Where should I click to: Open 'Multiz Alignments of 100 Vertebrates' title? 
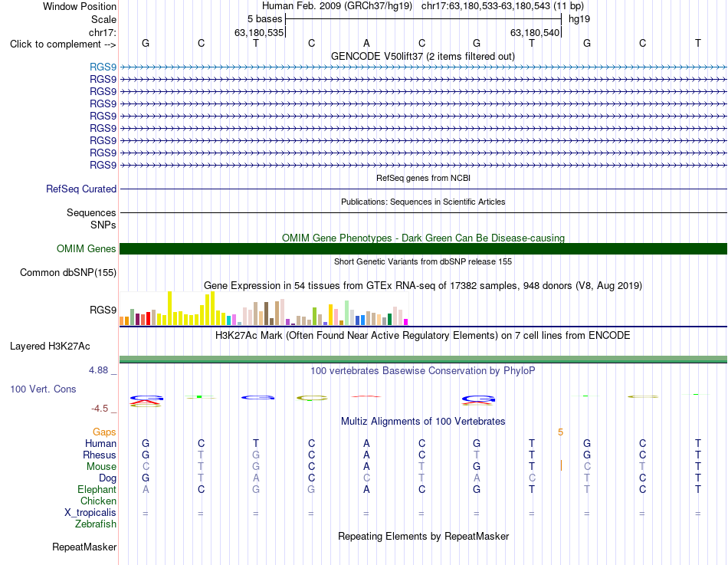click(423, 422)
